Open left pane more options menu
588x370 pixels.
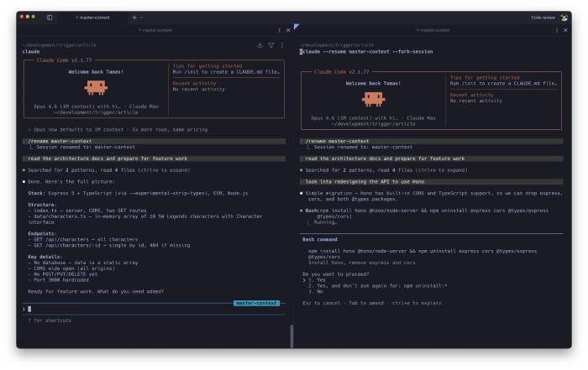point(280,30)
